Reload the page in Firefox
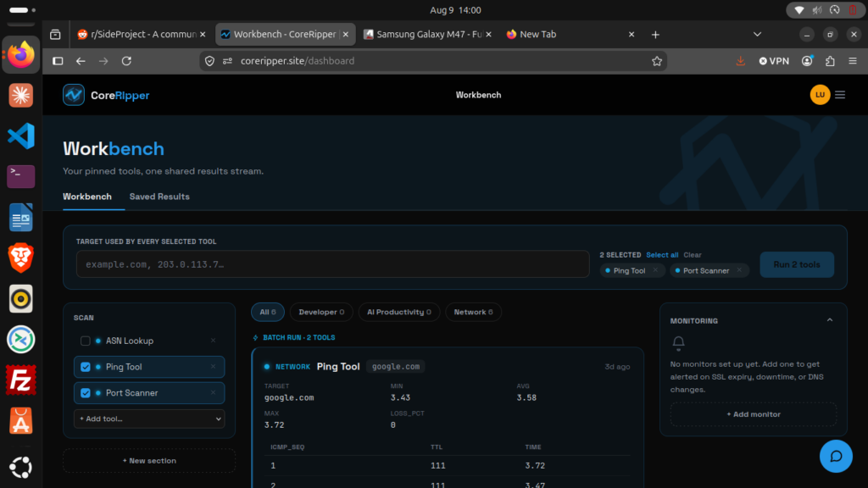 [x=127, y=61]
